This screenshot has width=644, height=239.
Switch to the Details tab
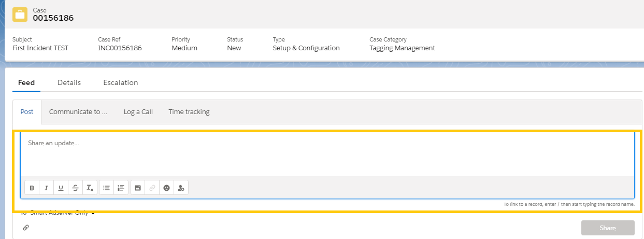pyautogui.click(x=69, y=82)
